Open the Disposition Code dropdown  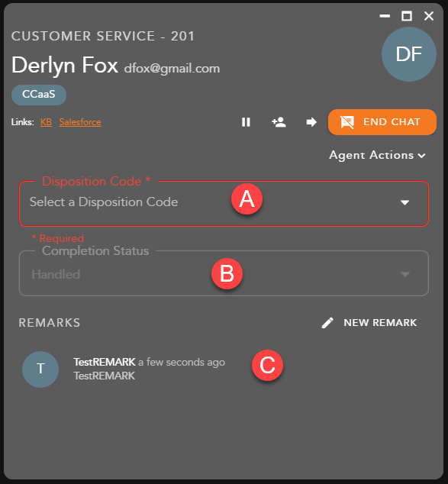point(224,203)
